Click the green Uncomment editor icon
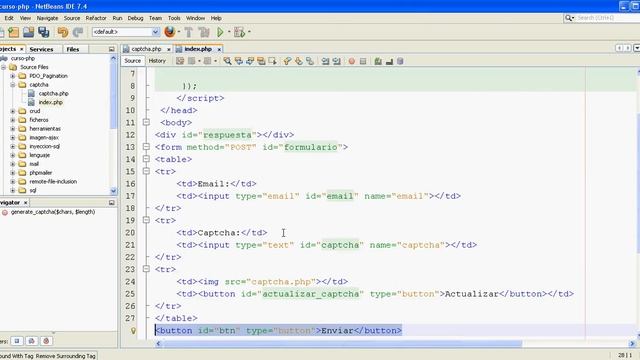Viewport: 640px width, 360px height. pos(378,61)
